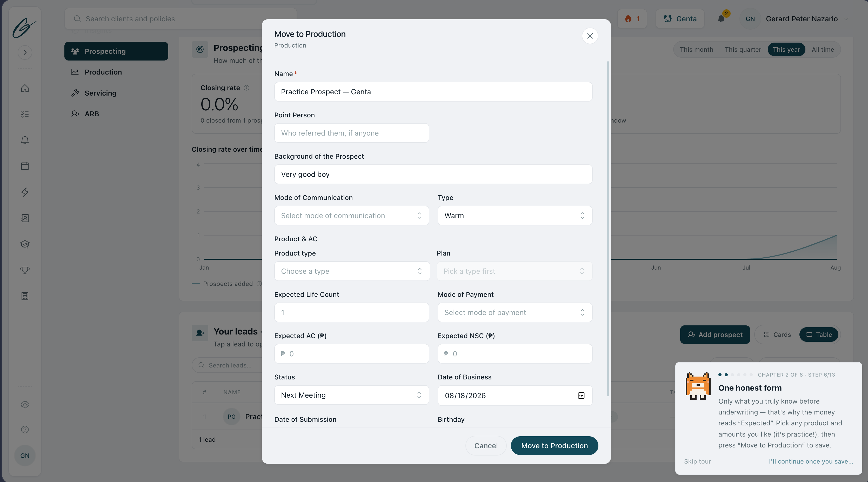Open the Mode of Communication dropdown

tap(351, 216)
